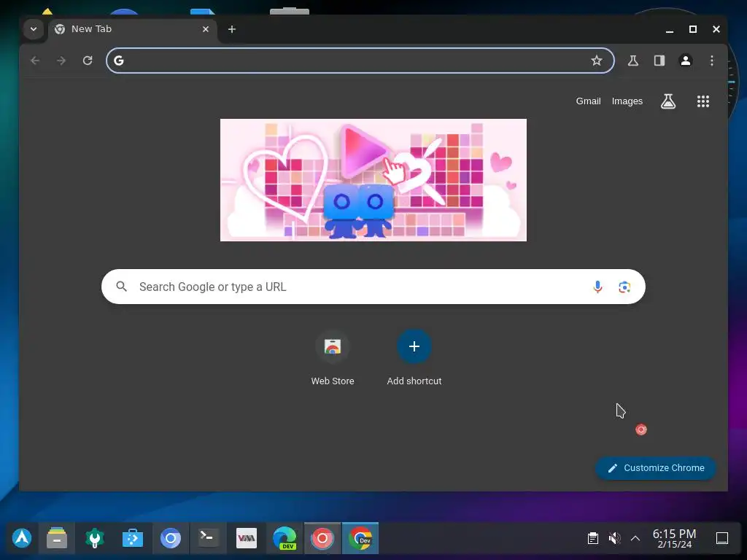Screen dimensions: 747x560
Task: Click magnifier icon in search box
Action: point(122,287)
